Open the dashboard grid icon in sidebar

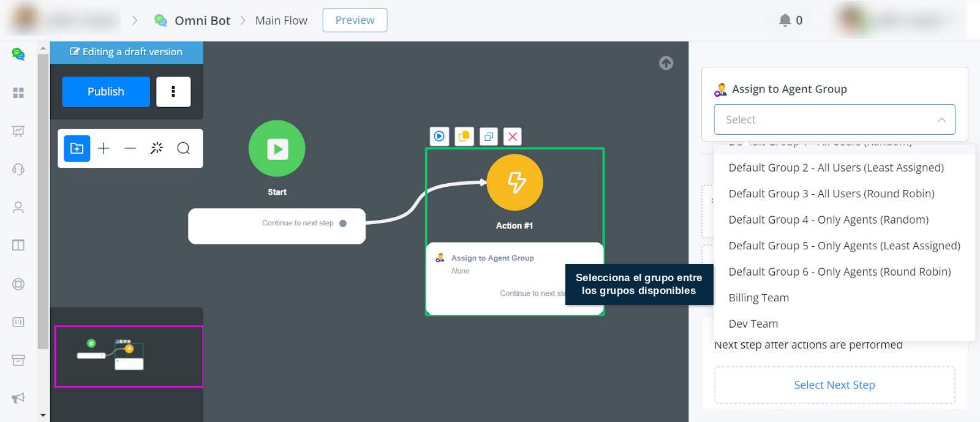(x=18, y=92)
